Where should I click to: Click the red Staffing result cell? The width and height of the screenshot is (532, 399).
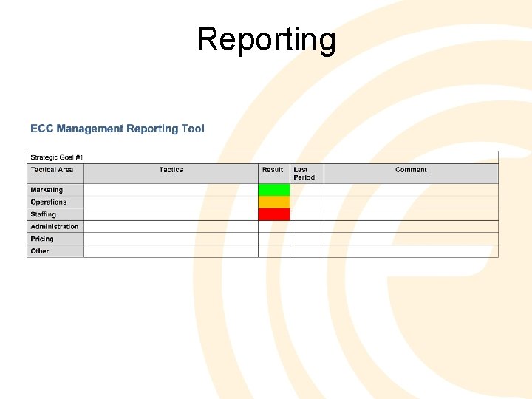point(274,214)
